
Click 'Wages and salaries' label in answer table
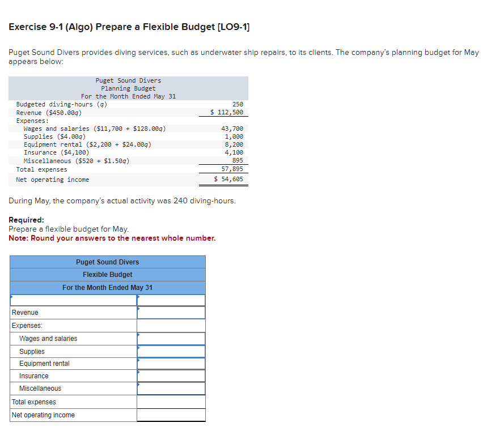[x=48, y=339]
